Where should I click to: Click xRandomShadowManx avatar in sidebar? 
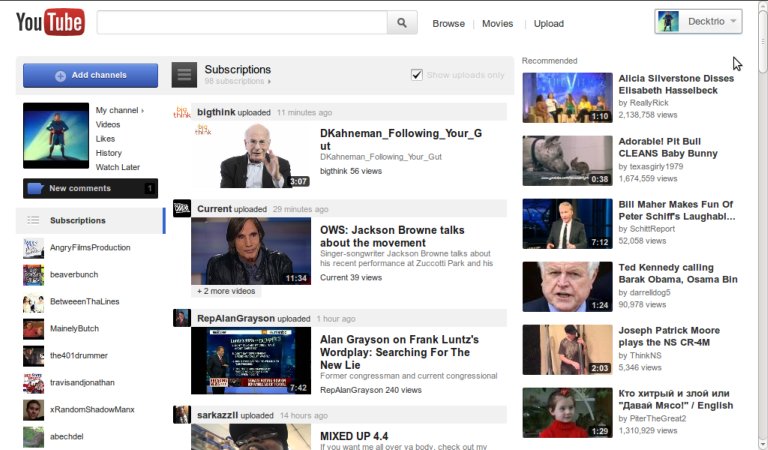coord(33,409)
